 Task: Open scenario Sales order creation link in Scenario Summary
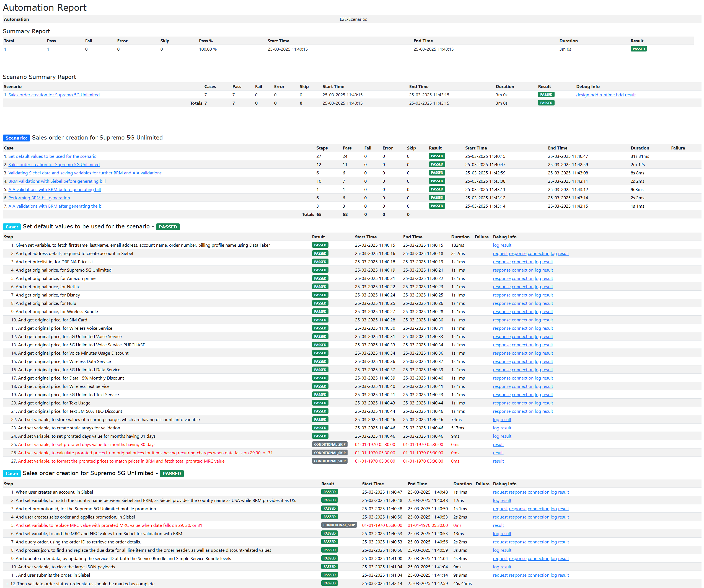coord(54,95)
